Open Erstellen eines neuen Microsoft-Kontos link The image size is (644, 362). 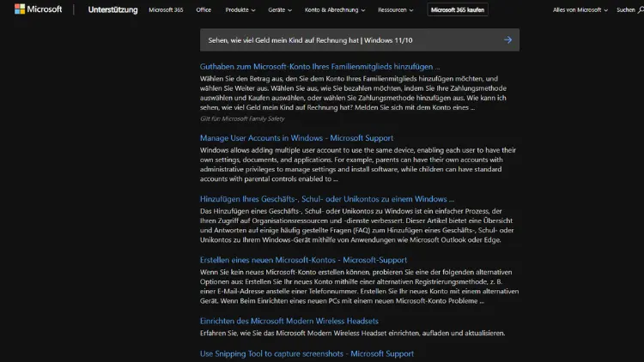click(x=303, y=260)
